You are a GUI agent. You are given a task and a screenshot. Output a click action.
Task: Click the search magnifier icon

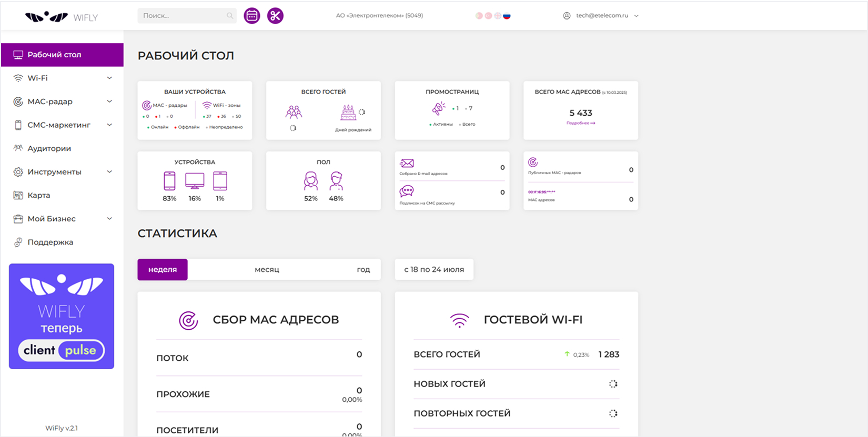(230, 16)
